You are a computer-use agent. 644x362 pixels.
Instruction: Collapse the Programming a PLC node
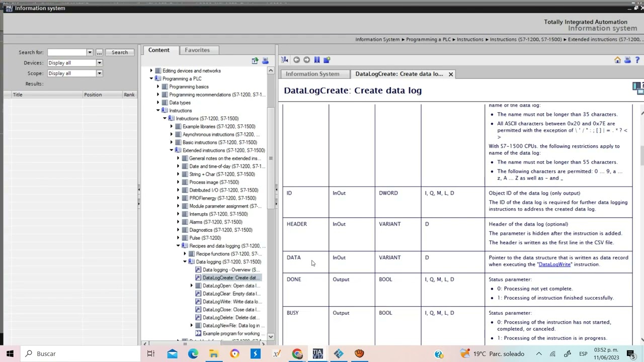click(151, 79)
